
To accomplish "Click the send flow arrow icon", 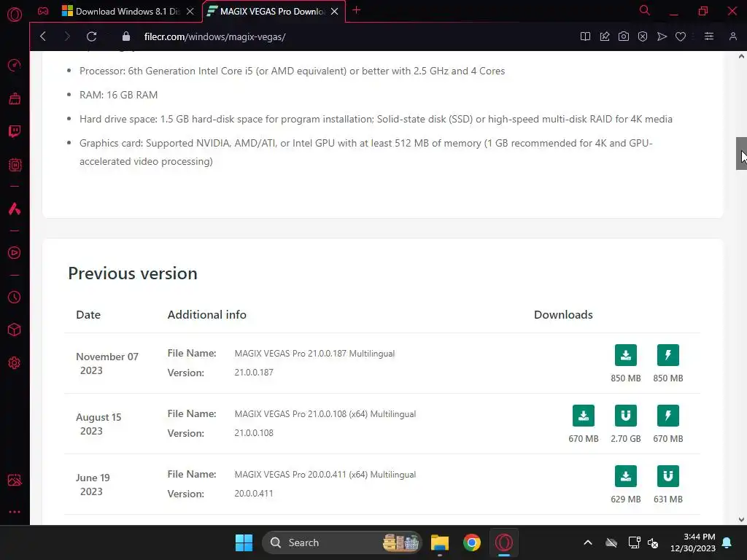I will pyautogui.click(x=662, y=36).
